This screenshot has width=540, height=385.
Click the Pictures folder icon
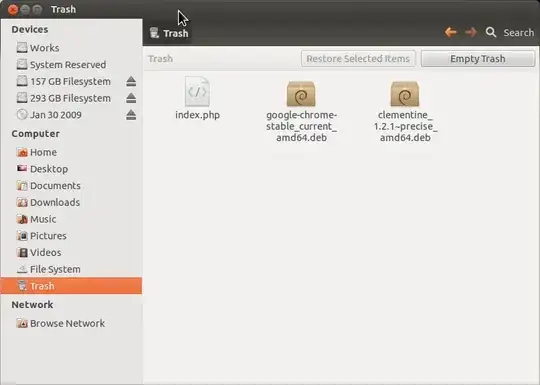coord(22,236)
